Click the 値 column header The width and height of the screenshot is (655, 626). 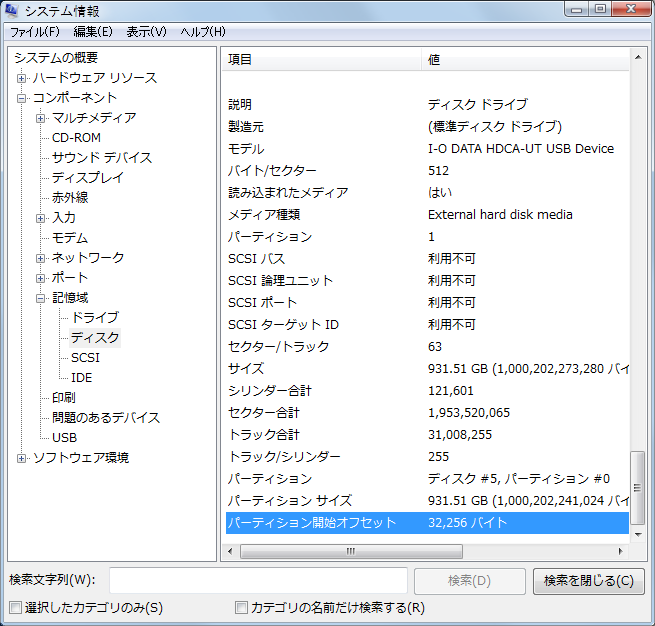tap(526, 60)
